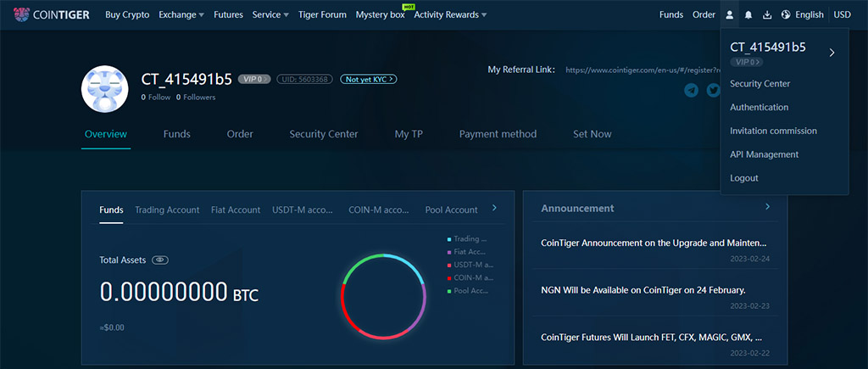Click Follow count
The width and height of the screenshot is (868, 369).
pyautogui.click(x=156, y=98)
